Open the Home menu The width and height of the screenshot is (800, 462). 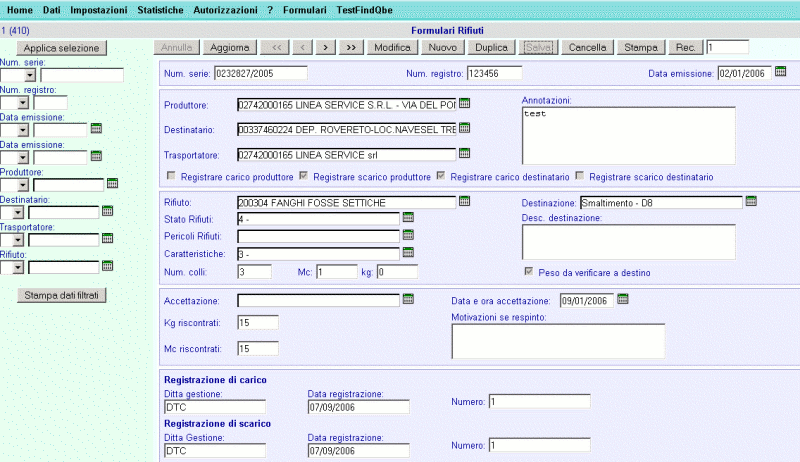(x=20, y=10)
